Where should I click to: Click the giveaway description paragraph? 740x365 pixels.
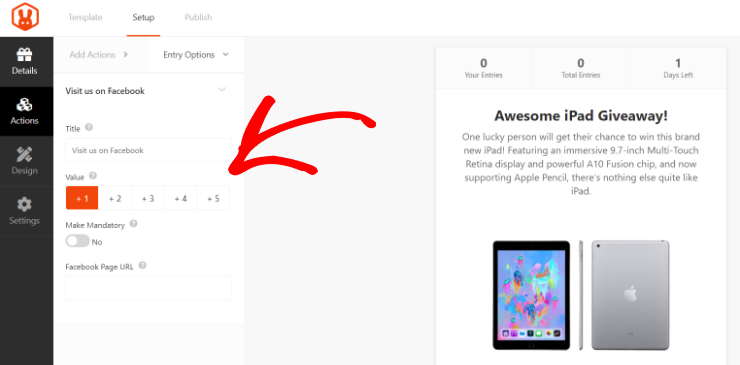581,164
